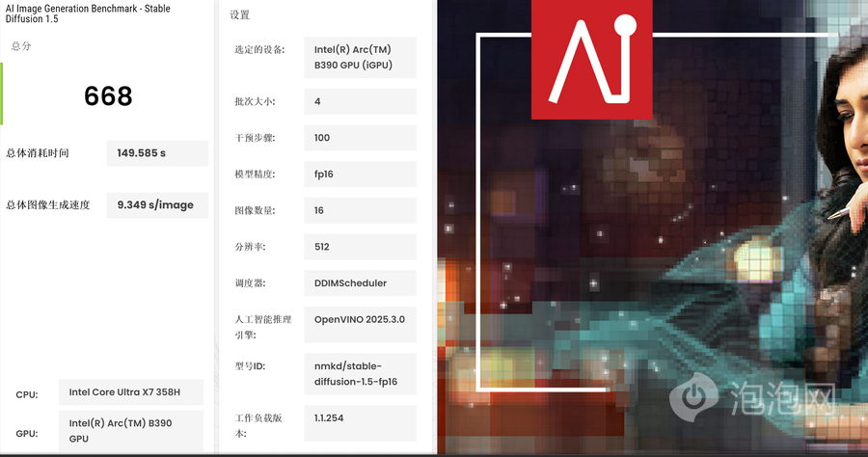868x457 pixels.
Task: Click the DDIMScheduler scheduler field
Action: click(x=360, y=283)
